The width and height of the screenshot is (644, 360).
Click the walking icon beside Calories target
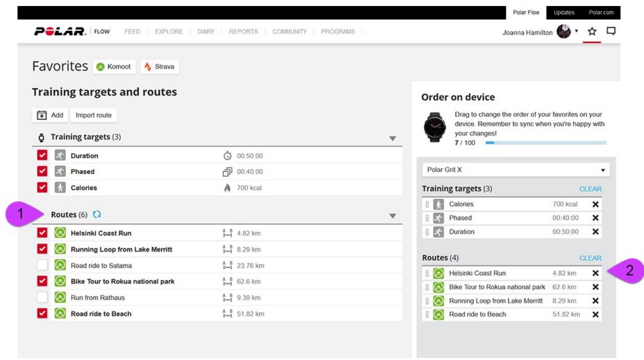pos(60,188)
